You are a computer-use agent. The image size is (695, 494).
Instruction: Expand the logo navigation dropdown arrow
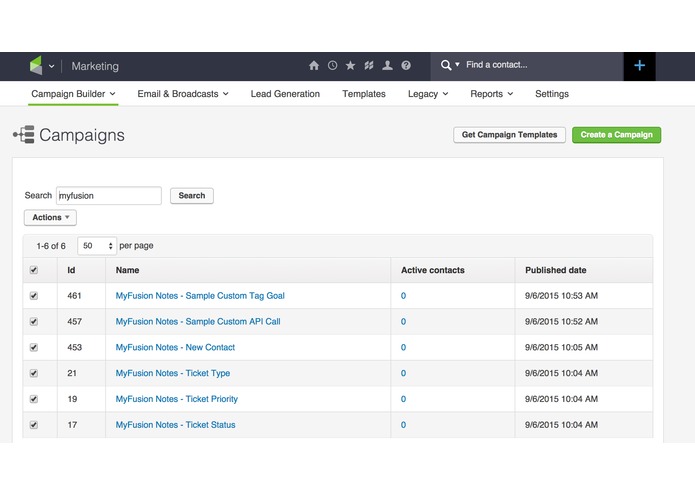[x=51, y=66]
